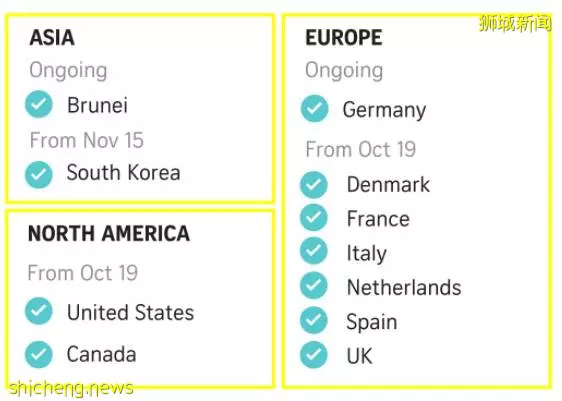The width and height of the screenshot is (562, 401).
Task: Select the Netherlands label
Action: (404, 287)
